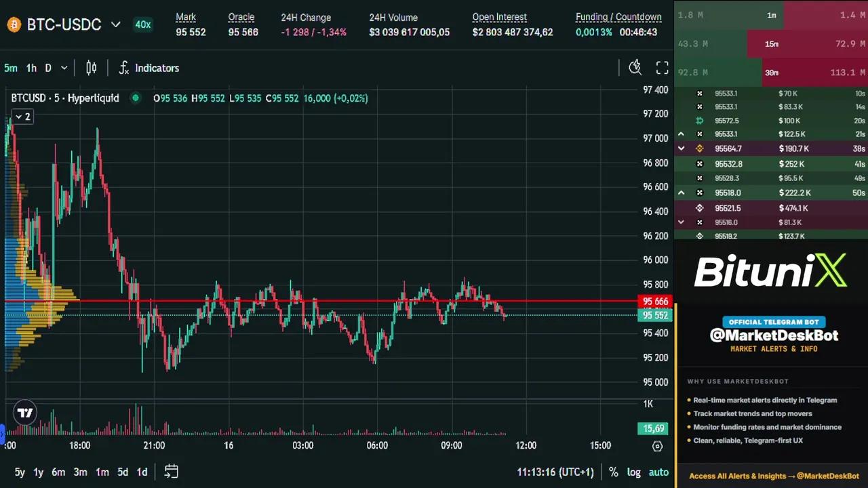Open the Indicators menu
This screenshot has width=868, height=488.
[x=157, y=68]
